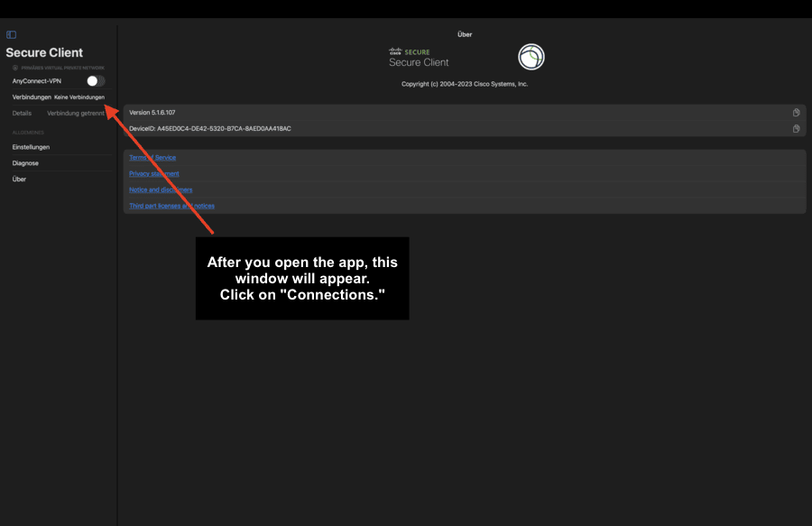This screenshot has height=526, width=812.
Task: Click the "Secure Client" sidebar heading
Action: (x=44, y=52)
